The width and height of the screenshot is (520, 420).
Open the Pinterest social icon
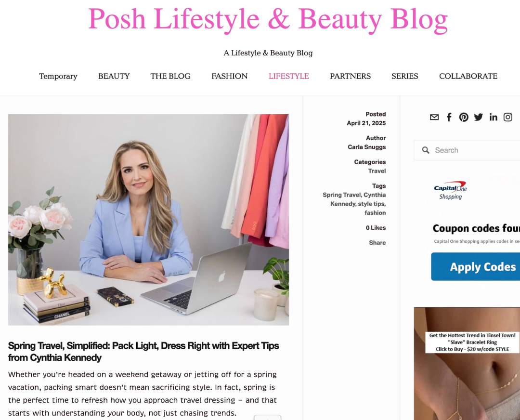(464, 117)
